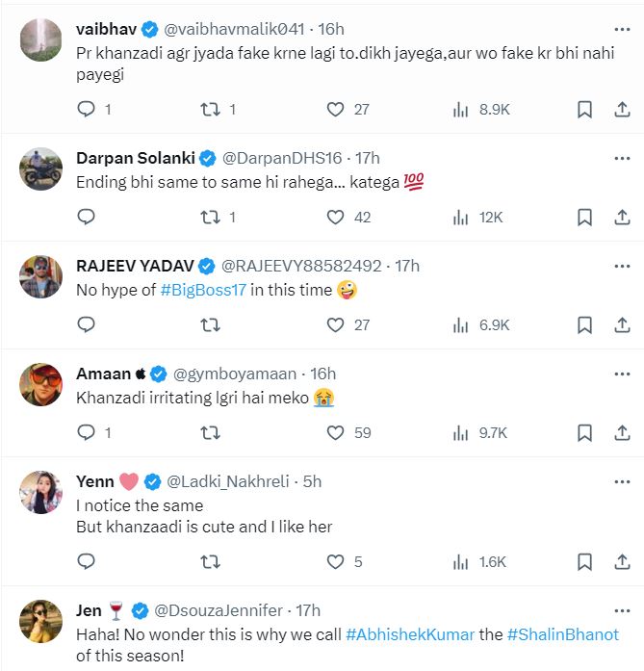Retweet Yenn's tweet
The height and width of the screenshot is (671, 644).
tap(211, 561)
